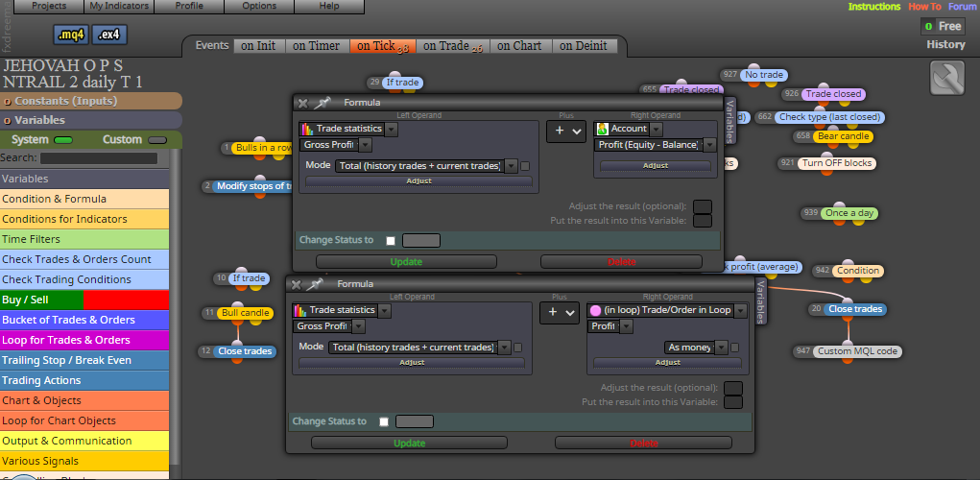Screen dimensions: 980x480
Task: Select block 12 Close trades
Action: (x=245, y=351)
